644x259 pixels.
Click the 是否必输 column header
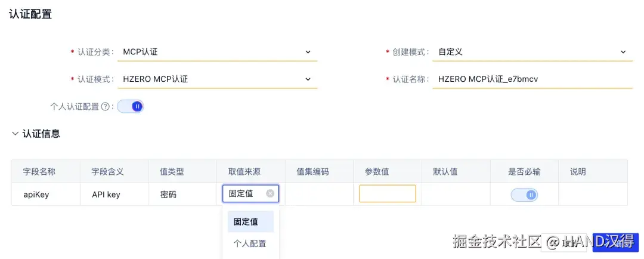524,171
